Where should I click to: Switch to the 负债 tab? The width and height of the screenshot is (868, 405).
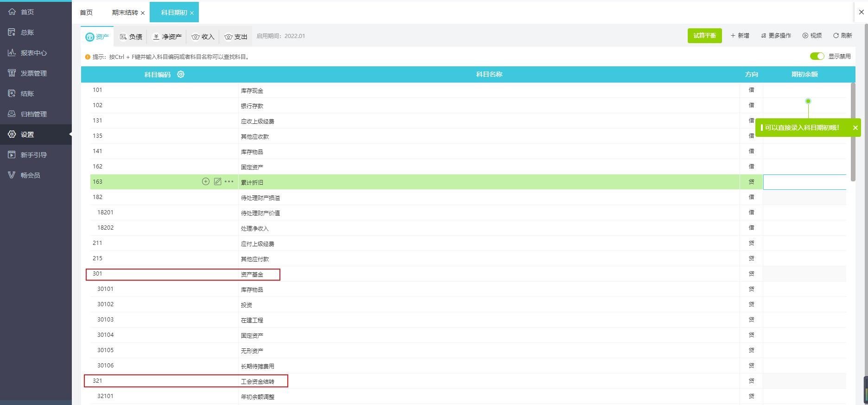pos(131,37)
